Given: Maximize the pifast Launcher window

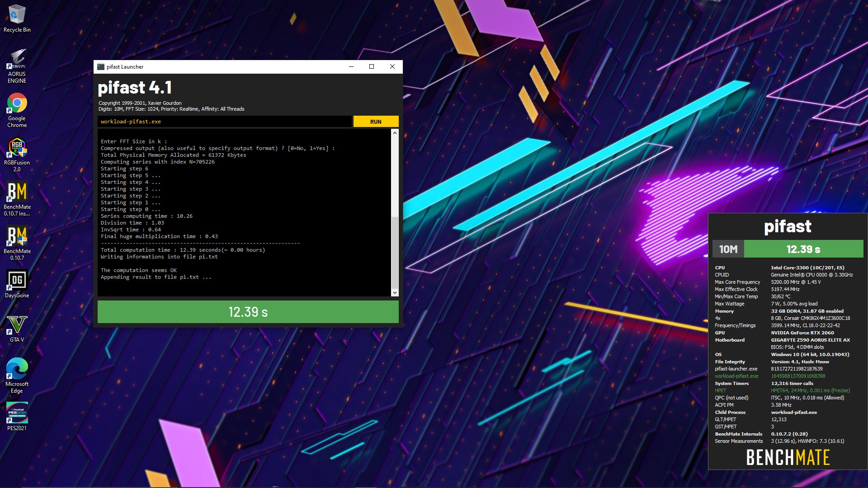Looking at the screenshot, I should (x=372, y=66).
